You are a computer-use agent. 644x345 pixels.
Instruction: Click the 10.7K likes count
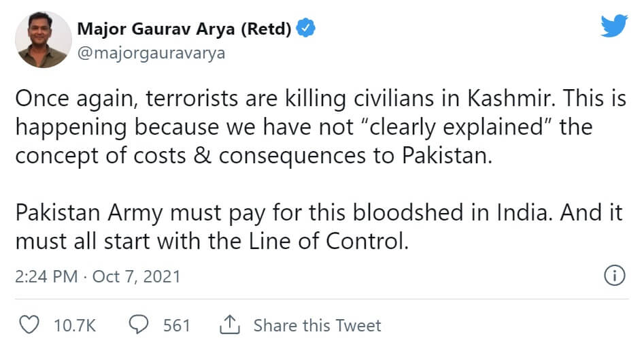tap(75, 325)
